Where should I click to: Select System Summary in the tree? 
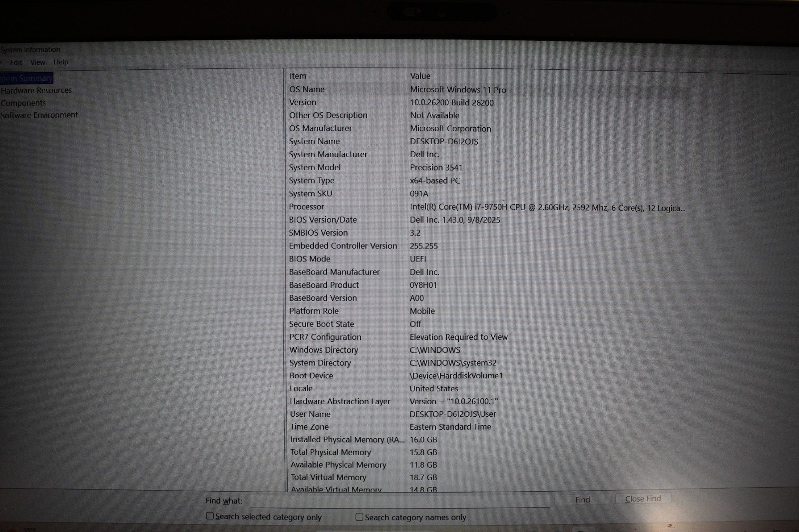(x=26, y=78)
